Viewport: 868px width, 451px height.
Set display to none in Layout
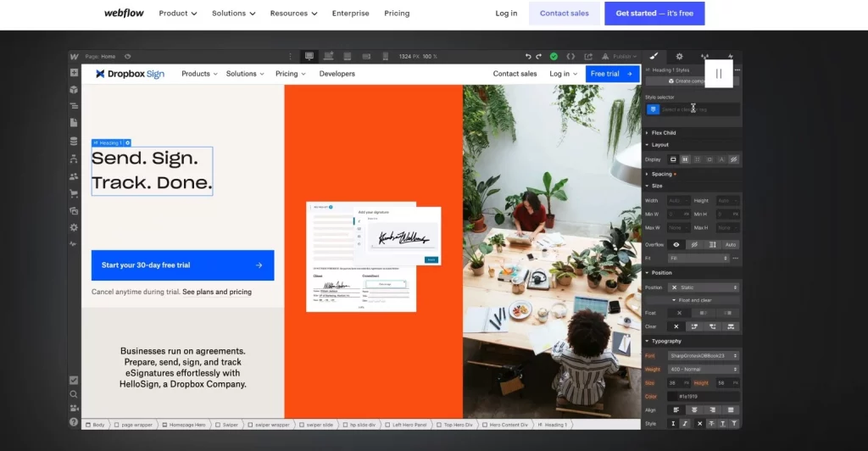point(734,159)
